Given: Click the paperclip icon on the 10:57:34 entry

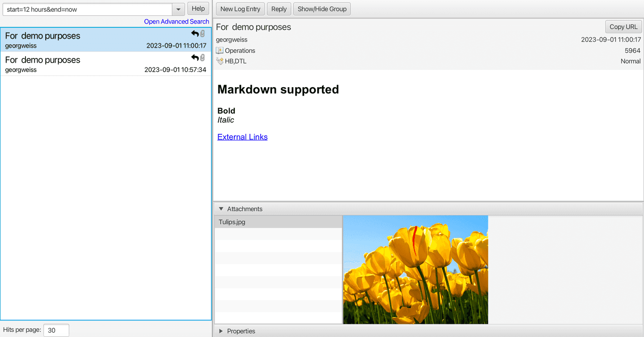Looking at the screenshot, I should [x=203, y=58].
